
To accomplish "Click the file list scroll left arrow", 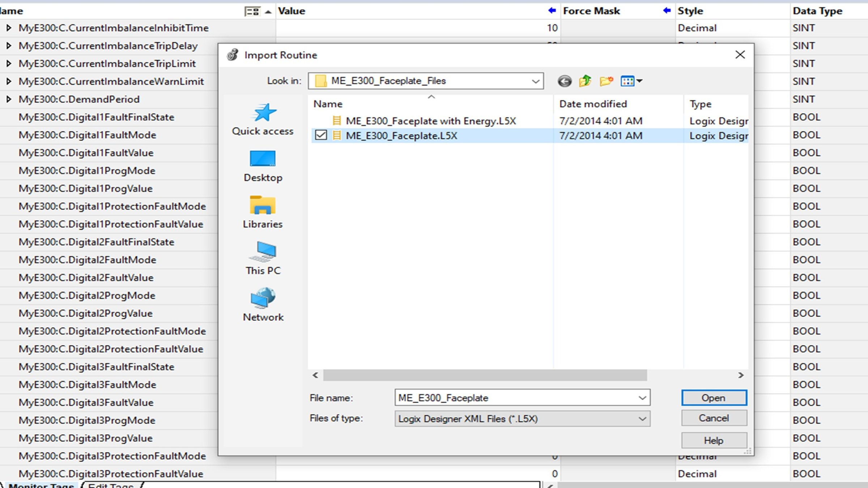I will (315, 375).
